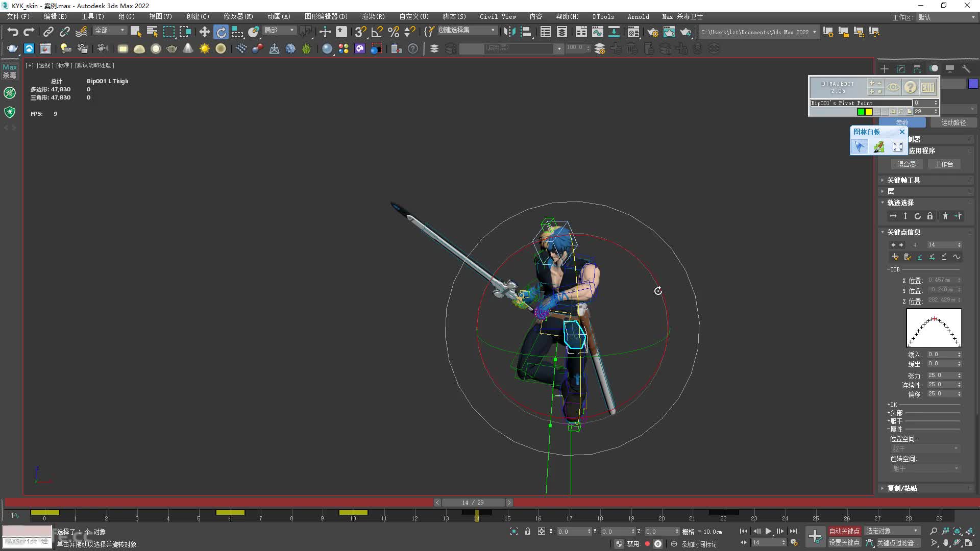Open the 文件(F) menu

[18, 16]
